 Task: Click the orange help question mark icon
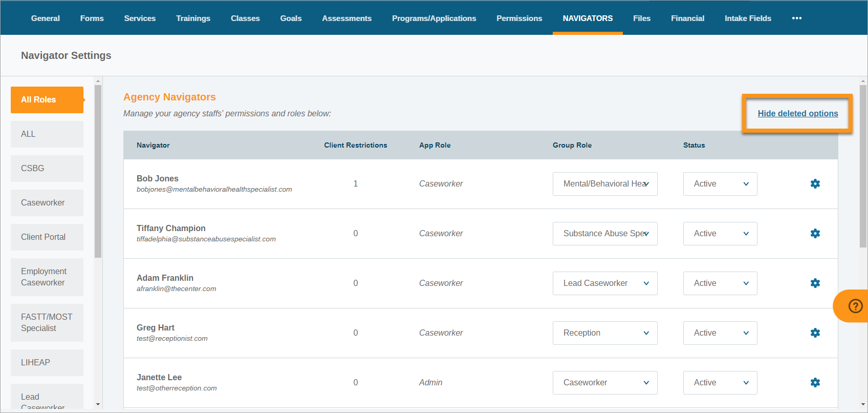click(x=855, y=306)
